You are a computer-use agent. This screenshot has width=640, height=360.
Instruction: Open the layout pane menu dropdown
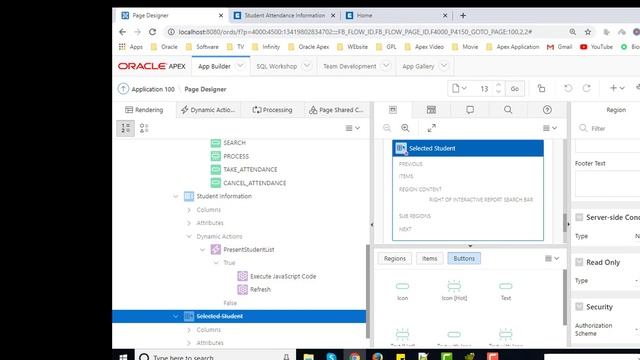pos(550,128)
